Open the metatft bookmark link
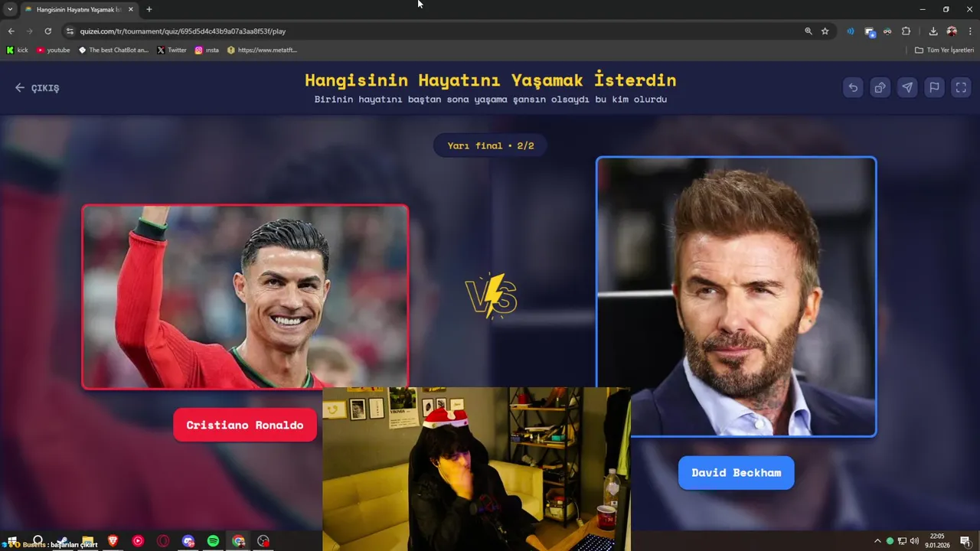This screenshot has height=551, width=980. click(262, 50)
